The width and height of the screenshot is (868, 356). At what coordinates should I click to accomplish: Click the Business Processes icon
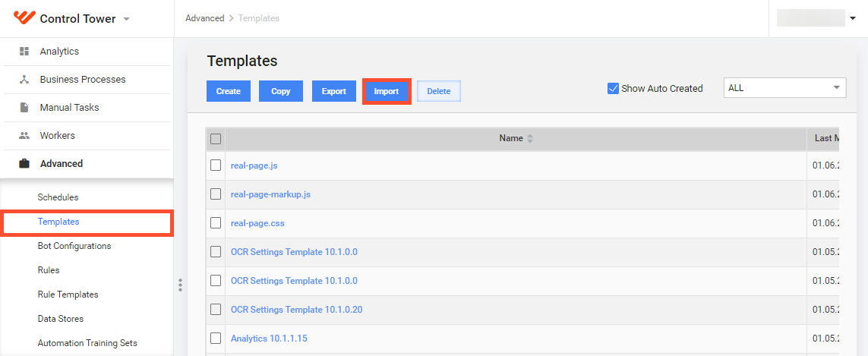[x=24, y=79]
